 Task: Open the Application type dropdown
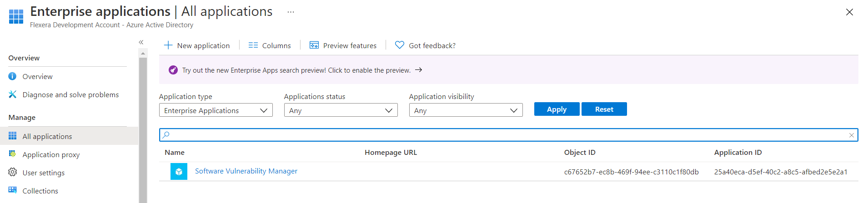pos(216,110)
